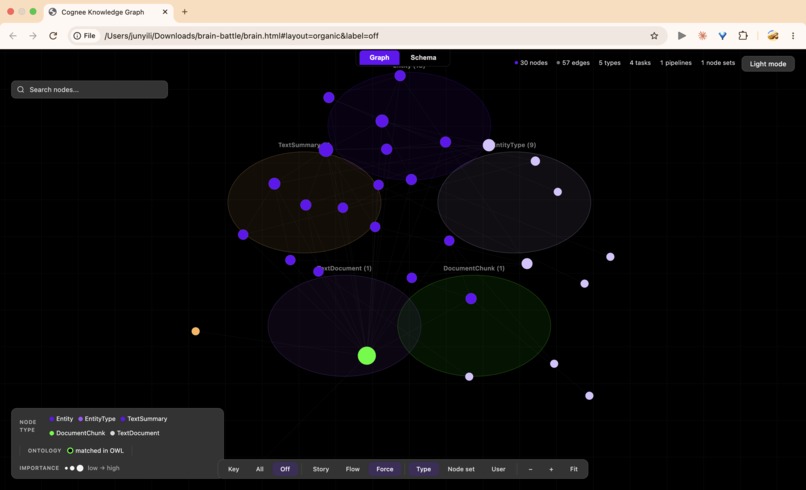Switch to the Schema tab
This screenshot has height=490, width=806.
(x=423, y=58)
